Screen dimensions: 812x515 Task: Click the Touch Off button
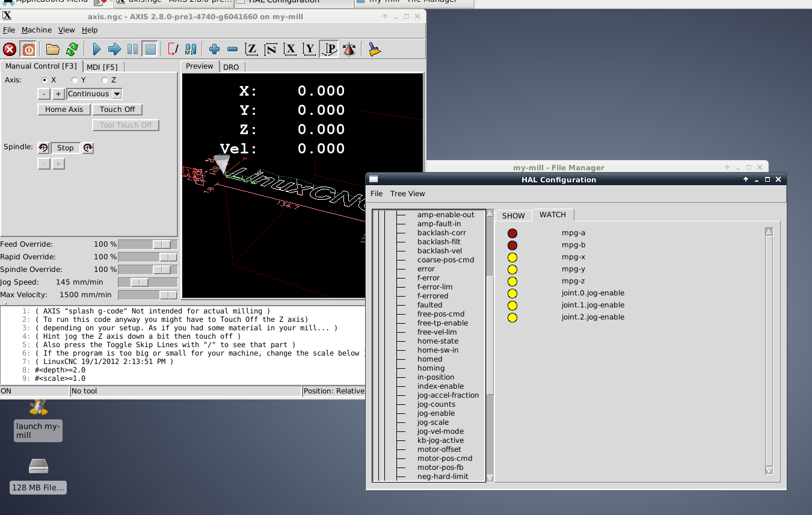[117, 109]
